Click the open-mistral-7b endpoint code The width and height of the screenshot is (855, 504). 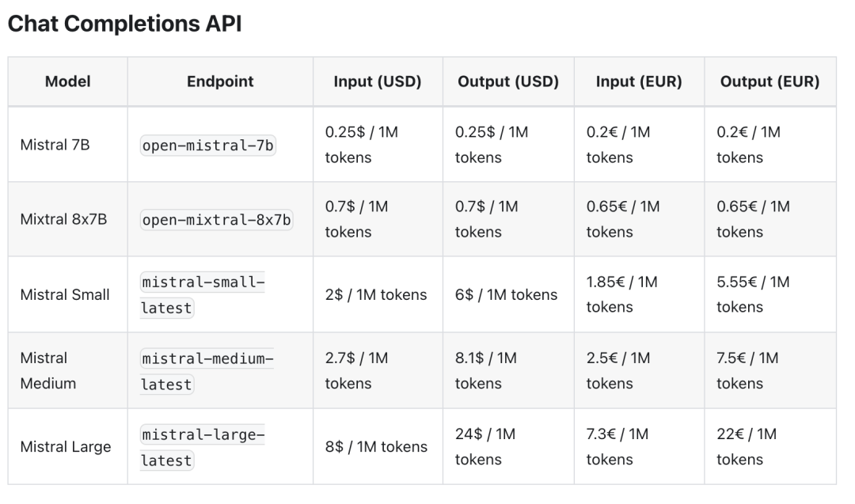[207, 146]
